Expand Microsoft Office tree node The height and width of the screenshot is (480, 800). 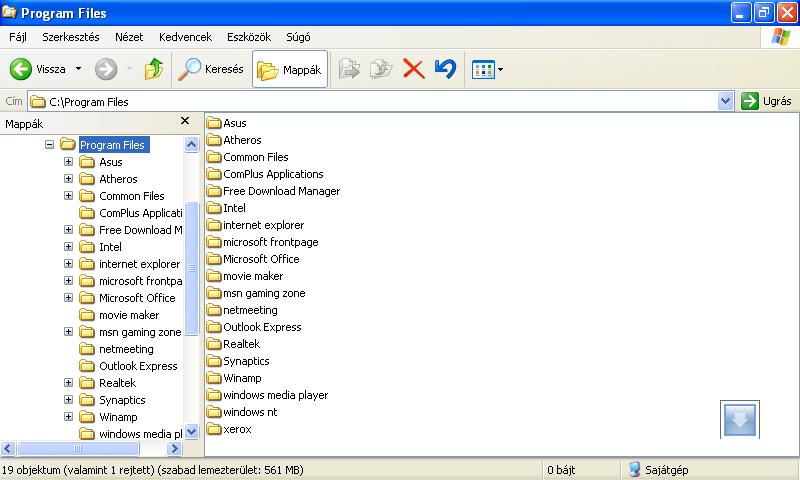(68, 298)
